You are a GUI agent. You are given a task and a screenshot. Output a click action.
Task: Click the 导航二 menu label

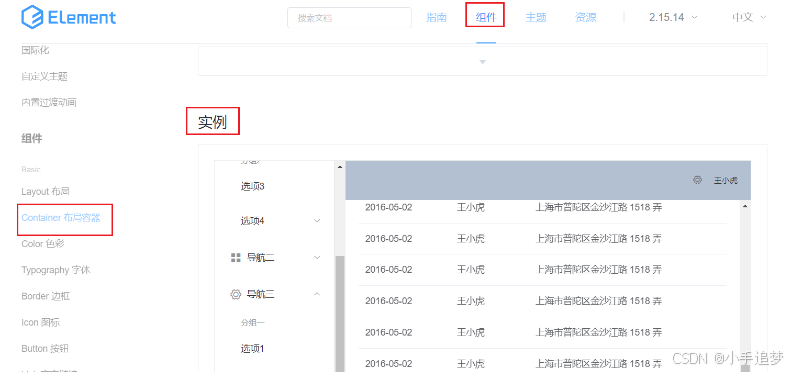click(x=260, y=258)
